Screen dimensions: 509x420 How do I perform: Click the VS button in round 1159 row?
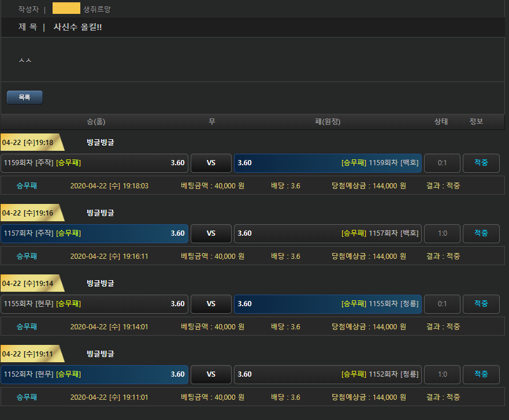point(211,163)
